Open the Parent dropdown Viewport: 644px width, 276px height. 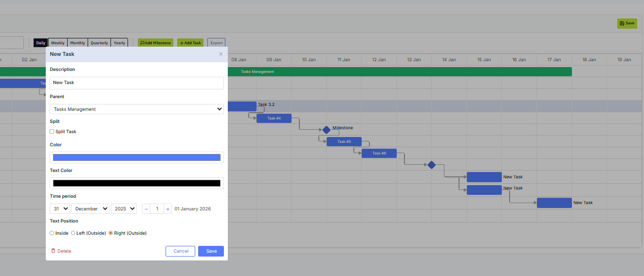click(x=137, y=109)
